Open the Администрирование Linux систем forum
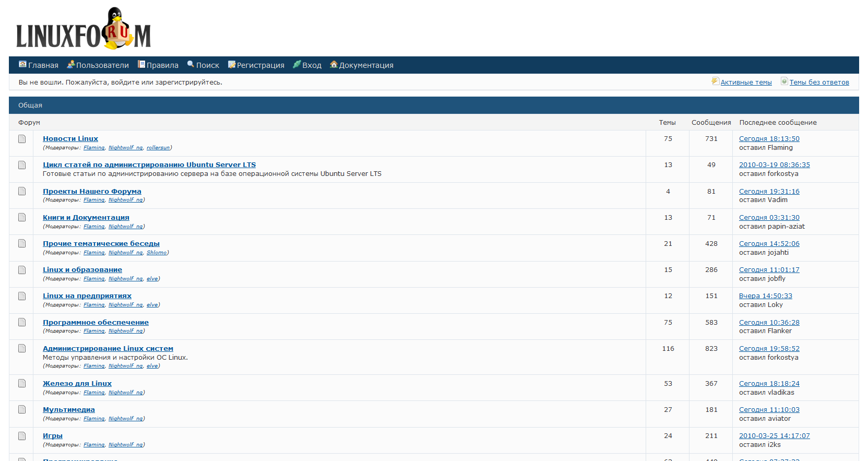 tap(108, 349)
